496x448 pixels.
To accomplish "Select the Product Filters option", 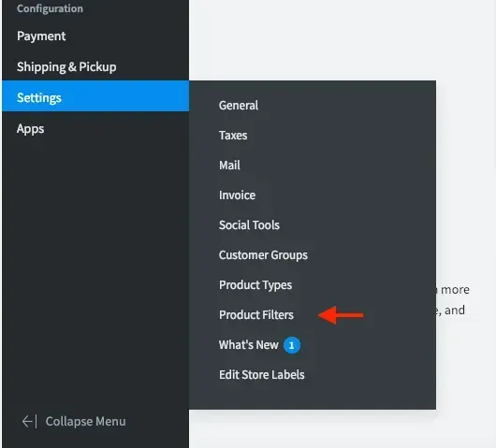I will click(256, 315).
